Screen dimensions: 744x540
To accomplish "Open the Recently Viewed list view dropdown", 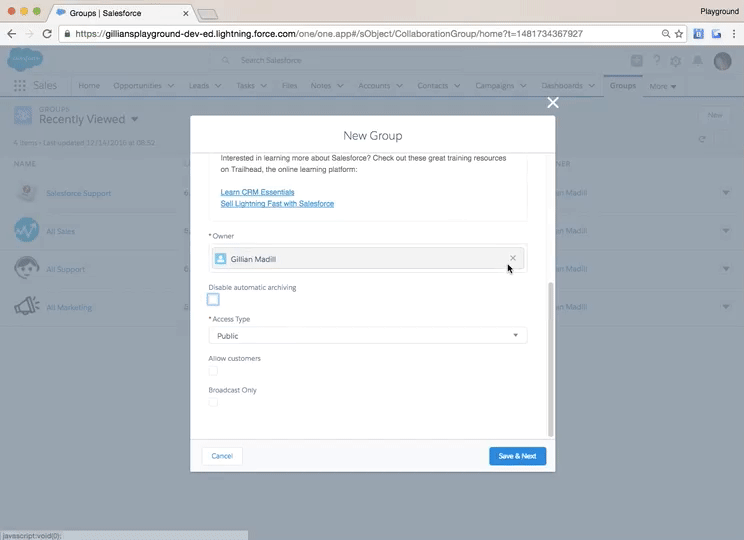I will click(135, 119).
